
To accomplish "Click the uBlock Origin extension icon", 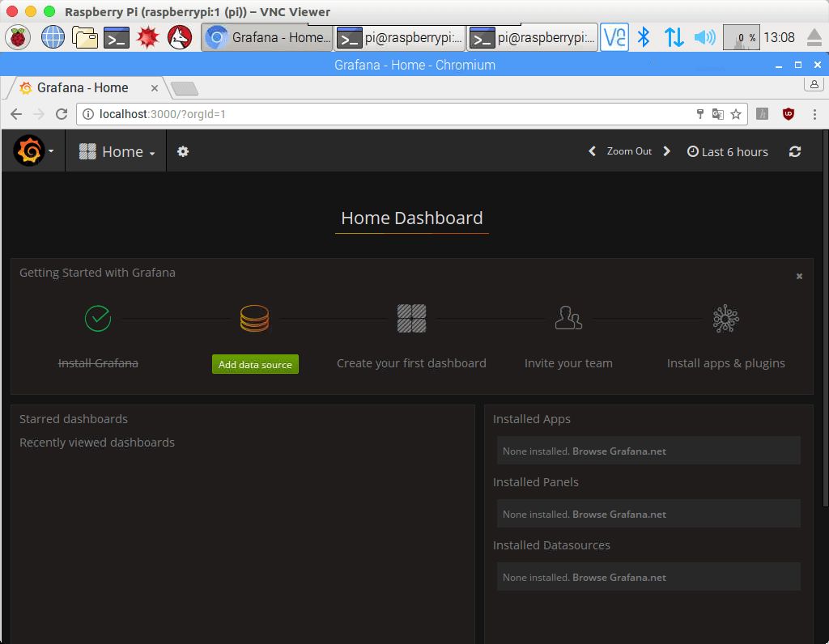I will tap(788, 114).
